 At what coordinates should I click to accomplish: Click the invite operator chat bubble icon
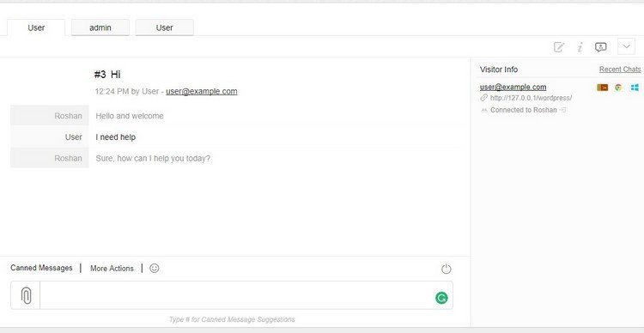click(x=600, y=47)
